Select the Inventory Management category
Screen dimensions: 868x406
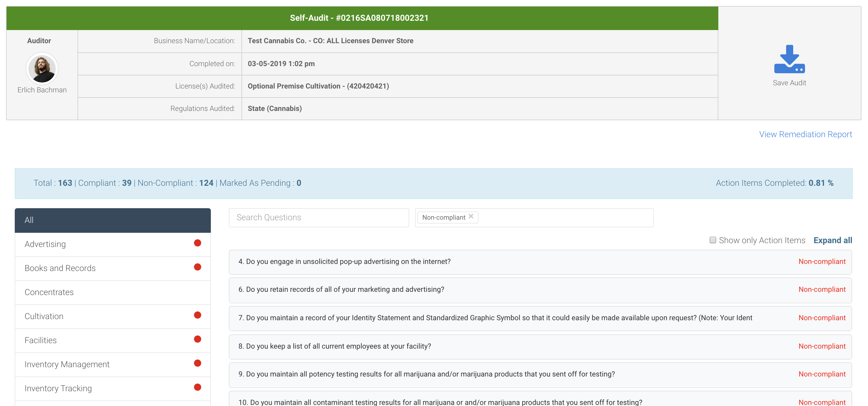click(x=113, y=364)
